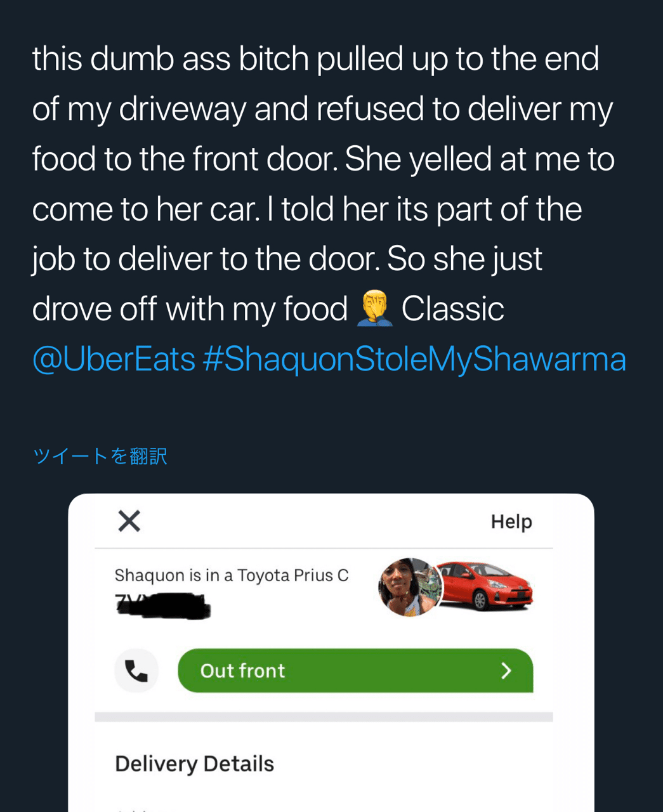Image resolution: width=663 pixels, height=812 pixels.
Task: Tap the blacked-out license plate scribble
Action: click(162, 605)
